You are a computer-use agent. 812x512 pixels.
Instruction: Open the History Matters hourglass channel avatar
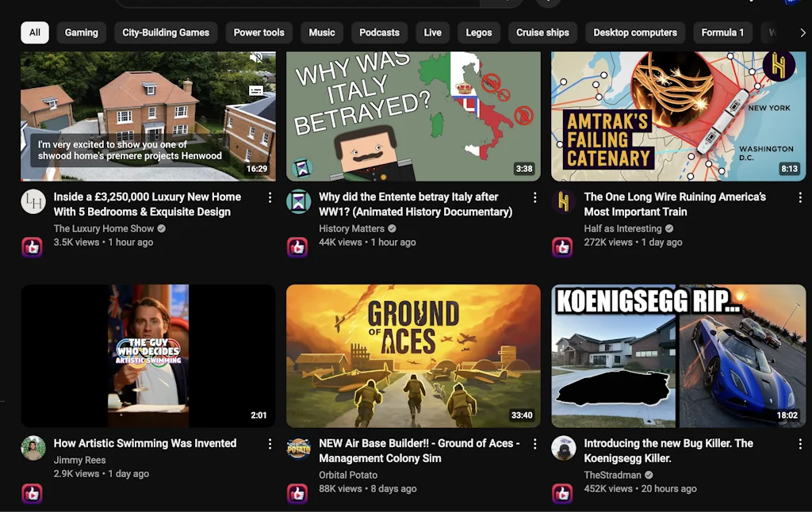pos(299,202)
